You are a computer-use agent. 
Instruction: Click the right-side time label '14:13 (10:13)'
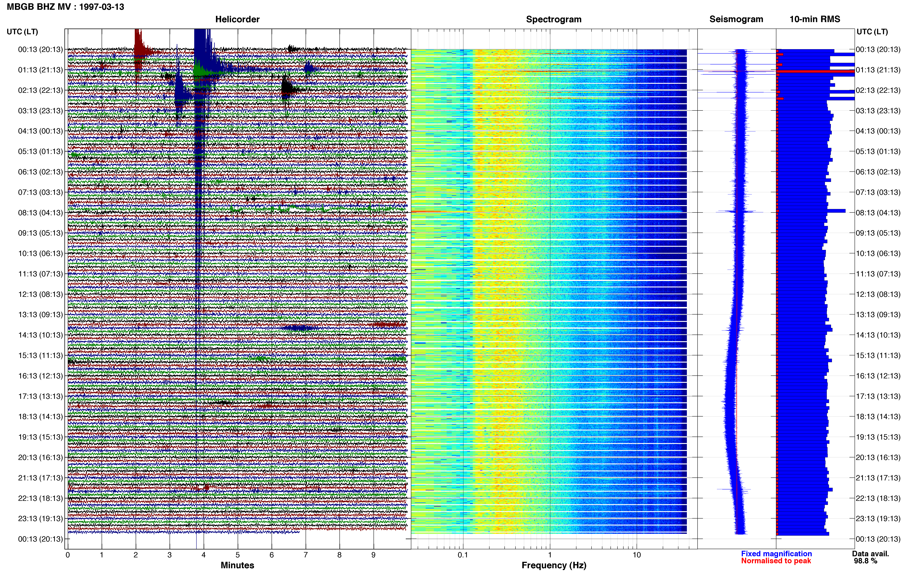click(x=878, y=335)
